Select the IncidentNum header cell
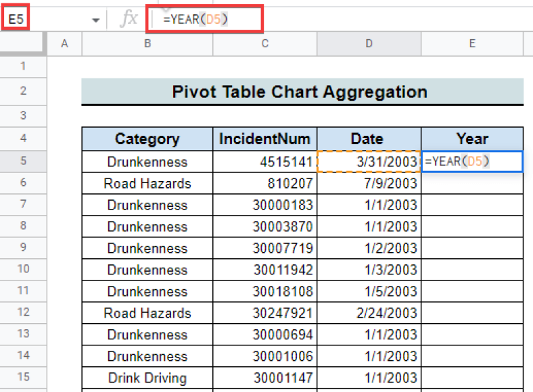Viewport: 533px width, 392px height. (x=264, y=139)
